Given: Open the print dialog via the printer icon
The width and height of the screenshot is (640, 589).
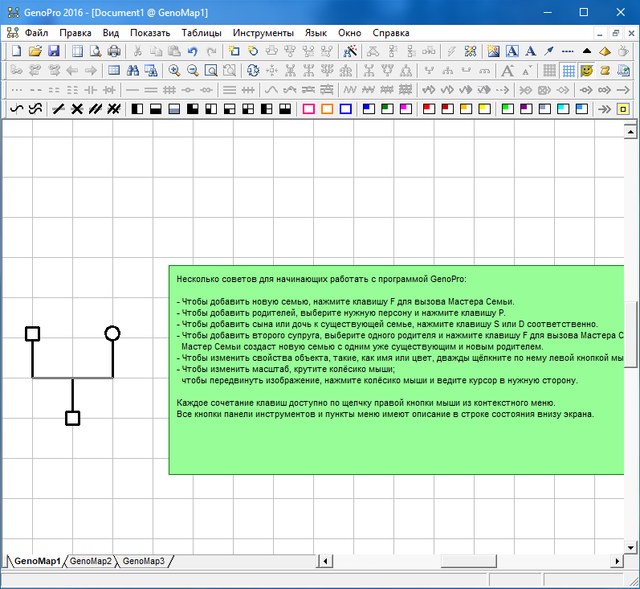Looking at the screenshot, I should pos(114,51).
